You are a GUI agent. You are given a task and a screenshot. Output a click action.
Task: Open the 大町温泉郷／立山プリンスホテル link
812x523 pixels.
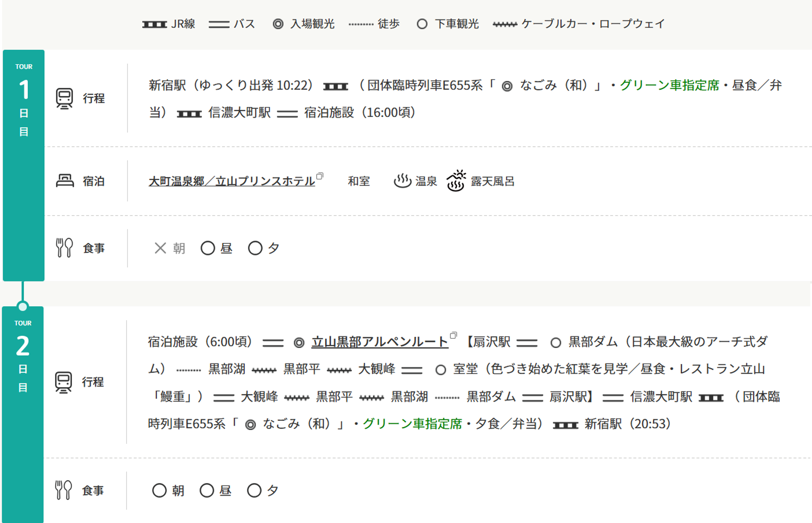click(232, 181)
